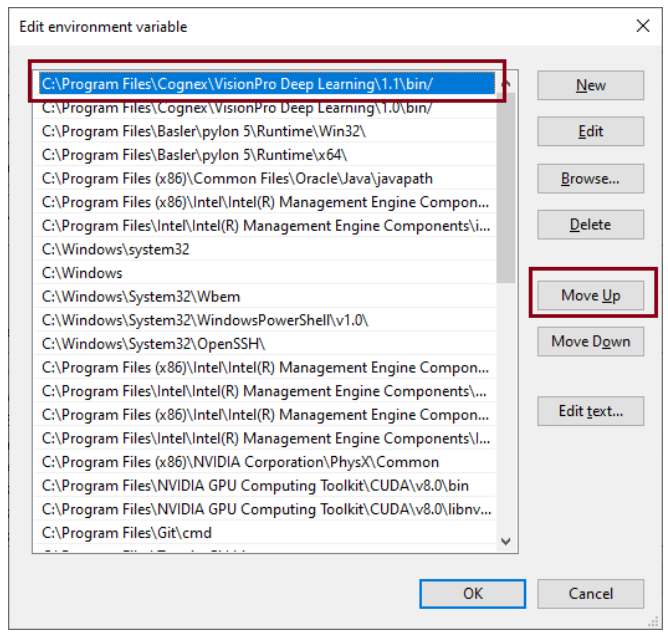Close the Edit environment variable window
The image size is (668, 639).
tap(642, 26)
